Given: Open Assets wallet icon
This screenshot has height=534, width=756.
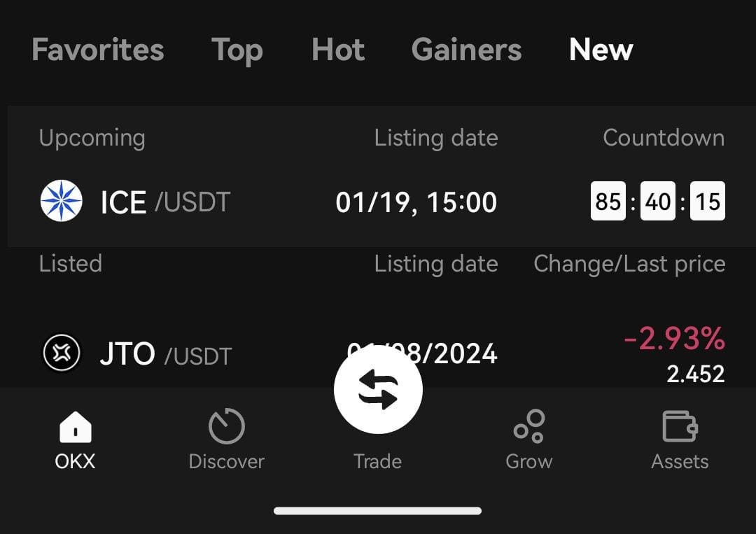Looking at the screenshot, I should tap(680, 426).
